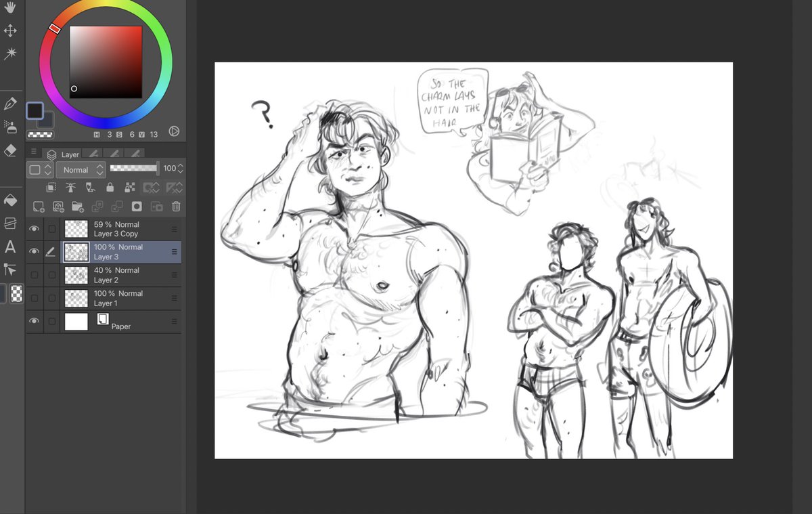Check the selection box of Layer 2
812x514 pixels.
52,275
